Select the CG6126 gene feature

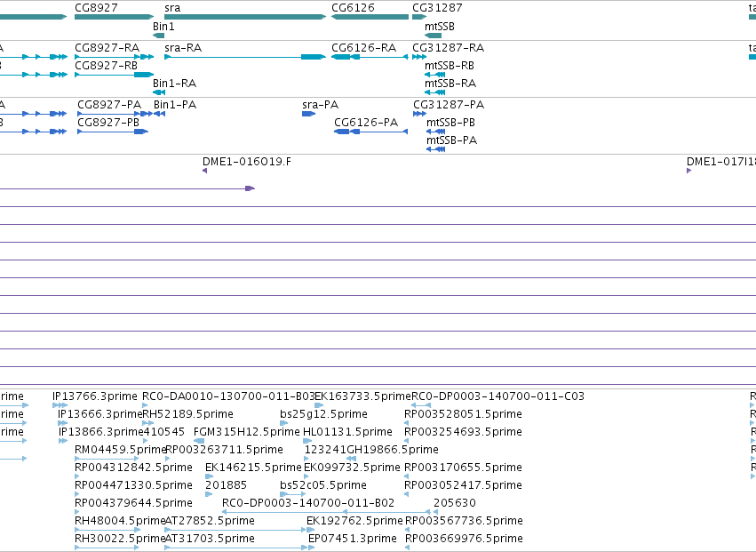tap(370, 17)
